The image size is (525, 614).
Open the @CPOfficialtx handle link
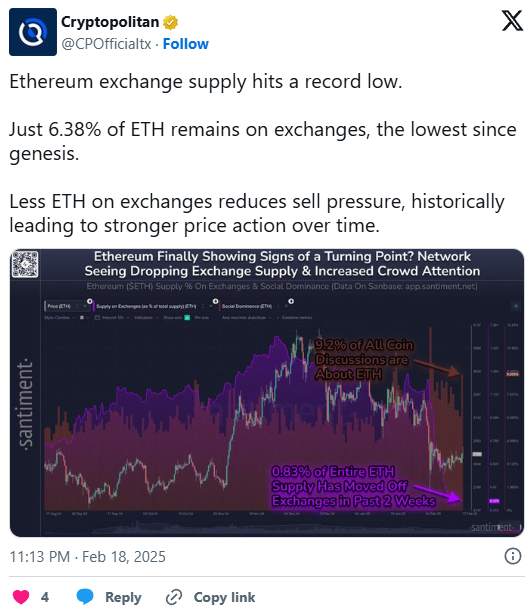tap(106, 44)
